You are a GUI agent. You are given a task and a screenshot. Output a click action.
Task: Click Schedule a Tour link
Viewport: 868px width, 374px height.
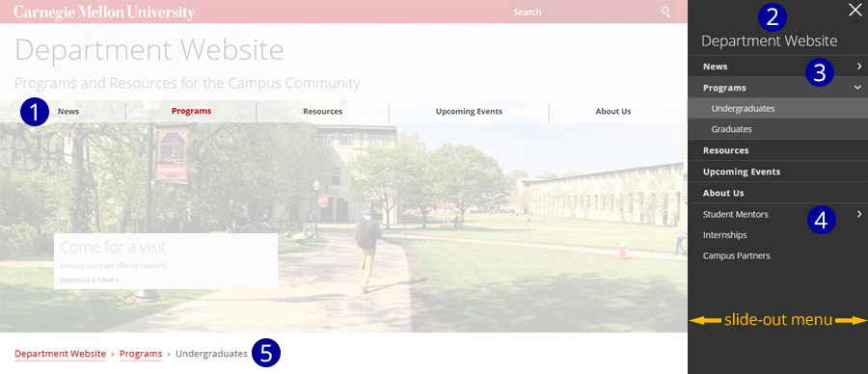tap(89, 280)
